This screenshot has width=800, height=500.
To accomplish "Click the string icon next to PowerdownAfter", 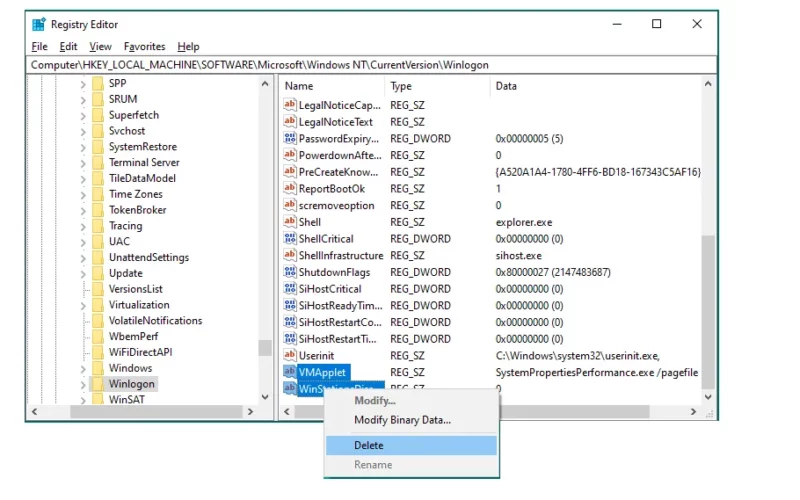I will coord(290,155).
